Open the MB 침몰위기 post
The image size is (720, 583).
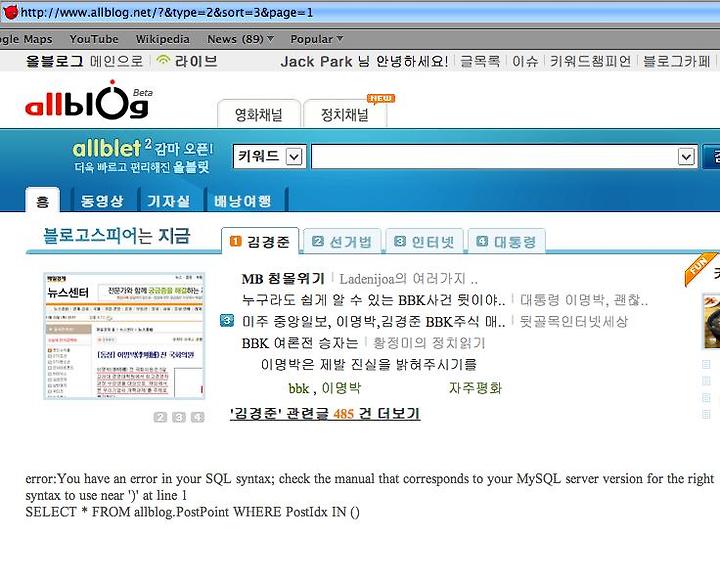[283, 278]
